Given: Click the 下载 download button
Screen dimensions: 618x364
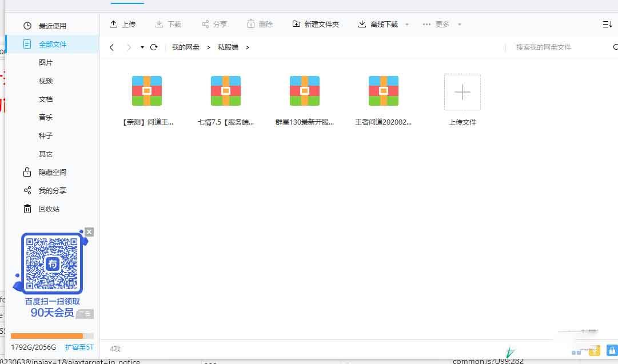Looking at the screenshot, I should coord(168,25).
